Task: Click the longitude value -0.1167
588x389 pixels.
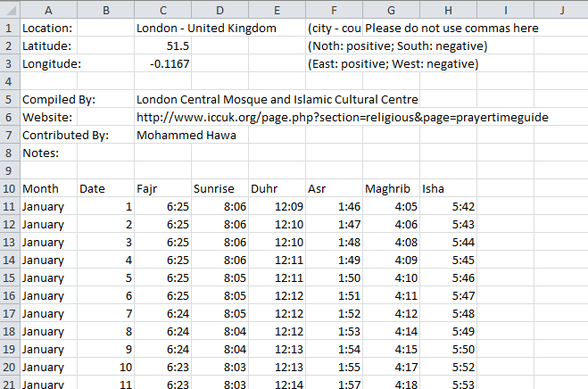Action: click(x=163, y=63)
